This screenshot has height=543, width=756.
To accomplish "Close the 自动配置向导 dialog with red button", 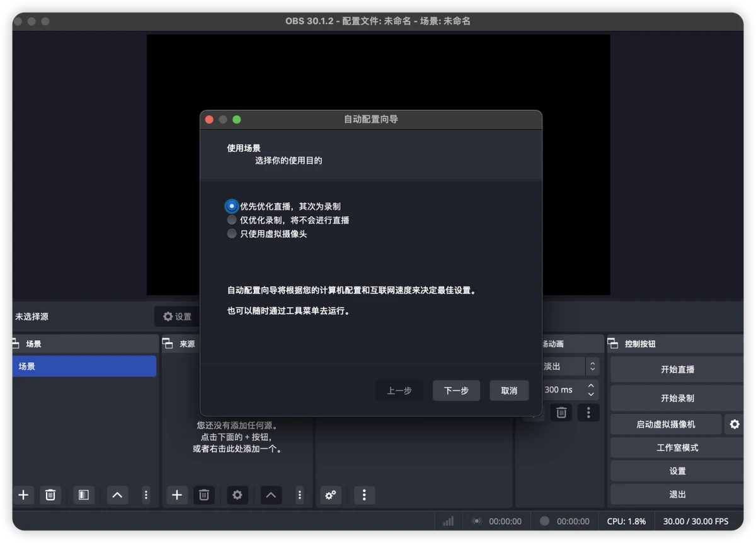I will (210, 119).
